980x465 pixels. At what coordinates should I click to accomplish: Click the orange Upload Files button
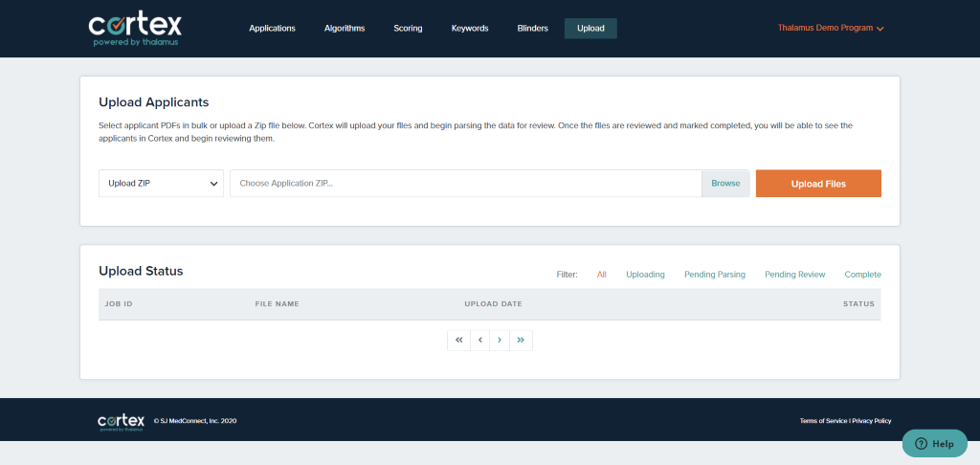818,184
